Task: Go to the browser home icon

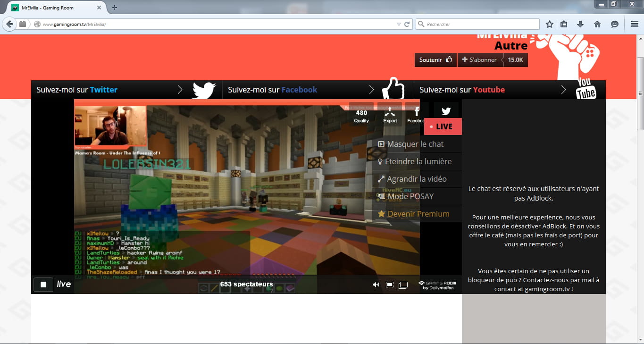Action: [597, 24]
